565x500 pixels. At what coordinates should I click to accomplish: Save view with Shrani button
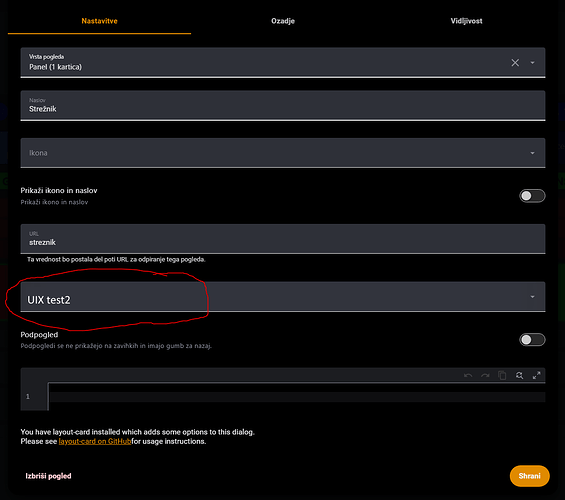tap(530, 476)
